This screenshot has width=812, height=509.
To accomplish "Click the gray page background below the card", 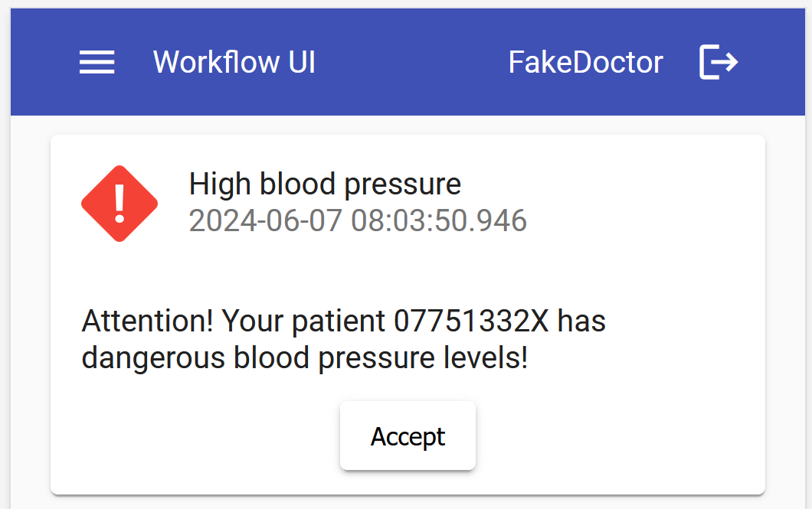I will [x=408, y=502].
